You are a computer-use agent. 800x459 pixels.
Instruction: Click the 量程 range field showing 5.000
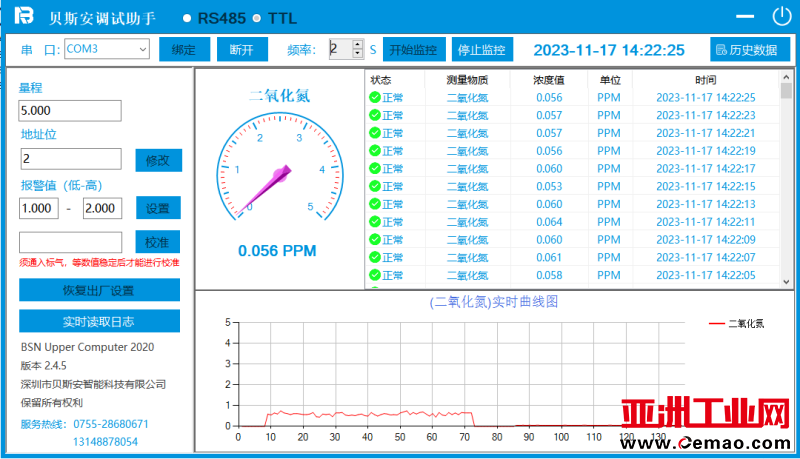pyautogui.click(x=70, y=111)
